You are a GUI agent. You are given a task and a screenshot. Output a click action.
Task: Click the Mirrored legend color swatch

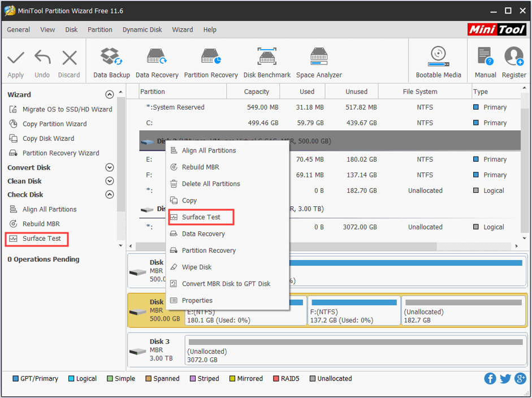point(232,379)
